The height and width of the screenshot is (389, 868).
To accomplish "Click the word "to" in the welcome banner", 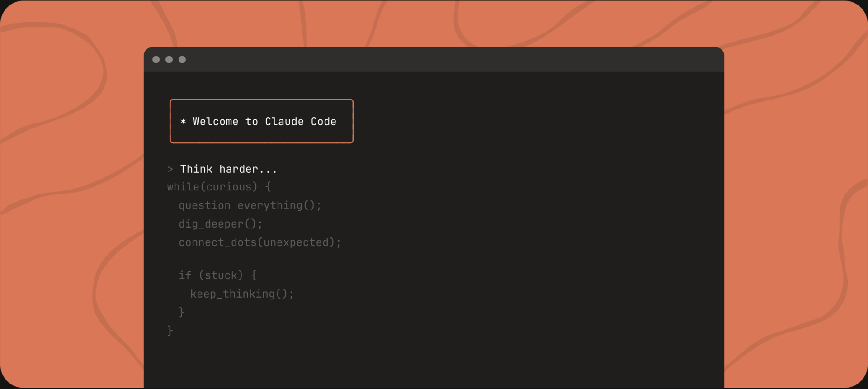I will pyautogui.click(x=252, y=121).
